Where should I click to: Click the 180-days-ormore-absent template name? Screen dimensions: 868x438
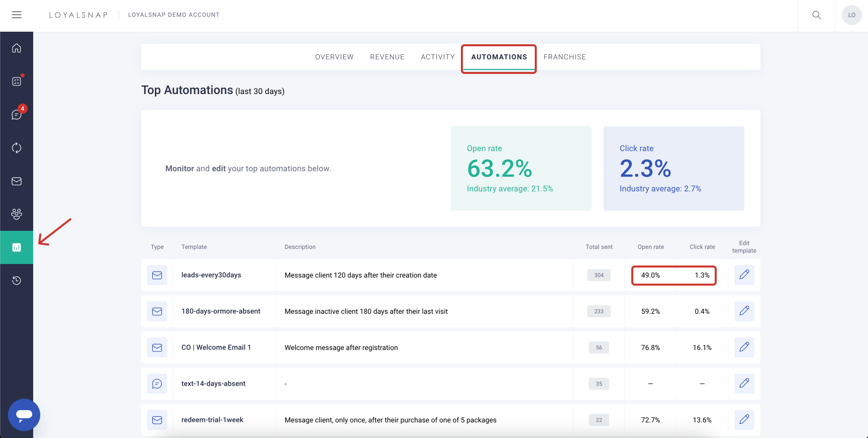[x=221, y=311]
